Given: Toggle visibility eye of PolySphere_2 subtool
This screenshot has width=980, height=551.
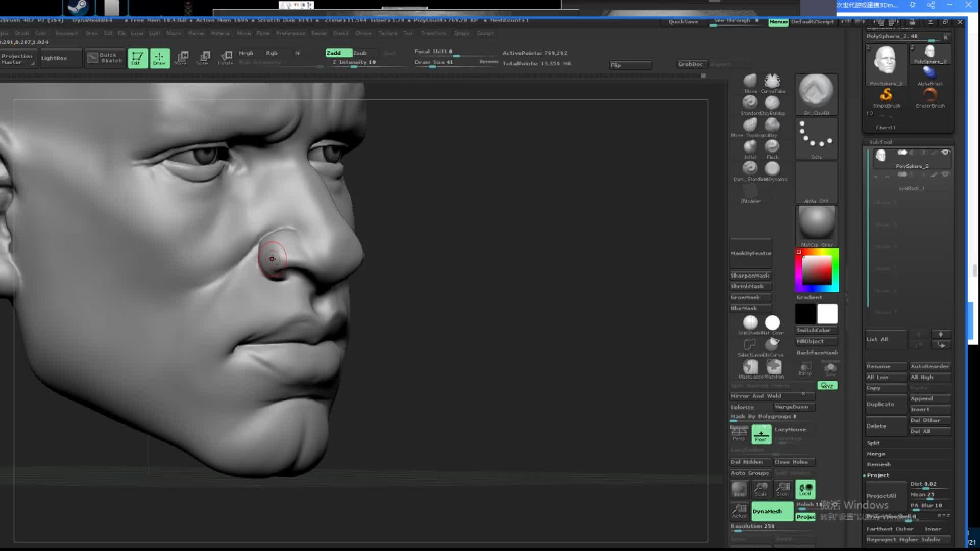Looking at the screenshot, I should click(945, 153).
